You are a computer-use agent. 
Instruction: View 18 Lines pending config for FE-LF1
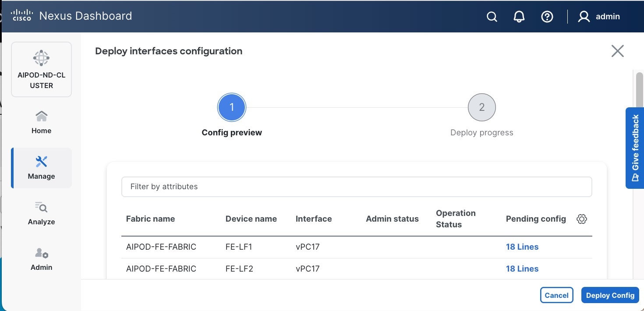522,247
